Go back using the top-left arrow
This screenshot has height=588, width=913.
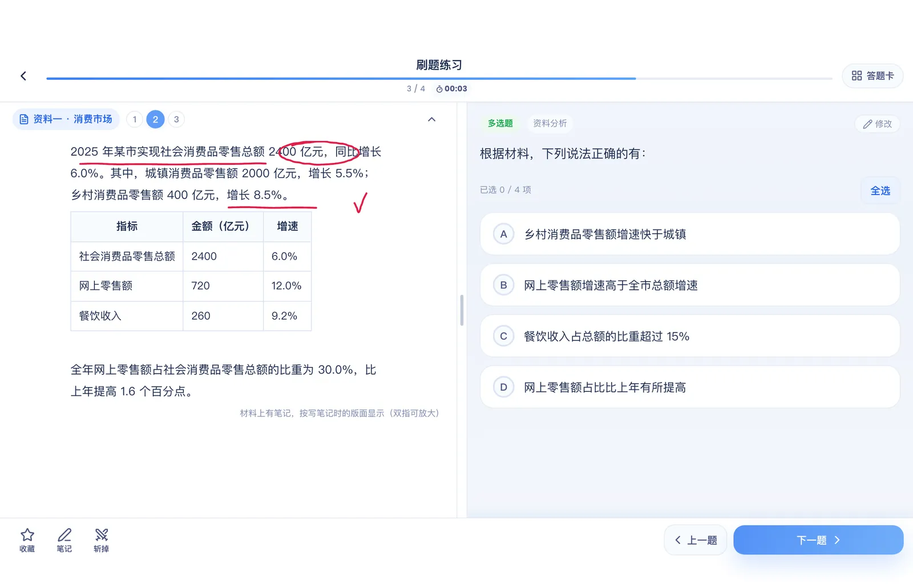pos(23,76)
